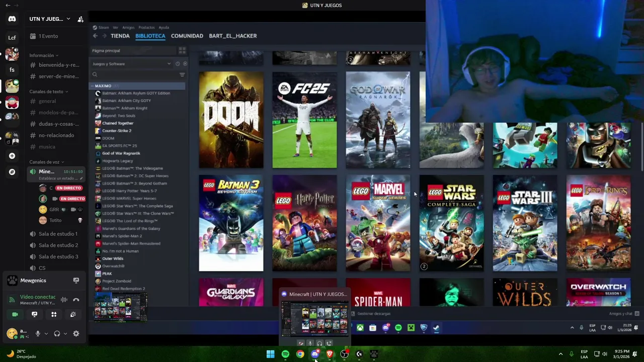Open TIENDA tab in Steam
Viewport: 644px width, 362px height.
(120, 36)
